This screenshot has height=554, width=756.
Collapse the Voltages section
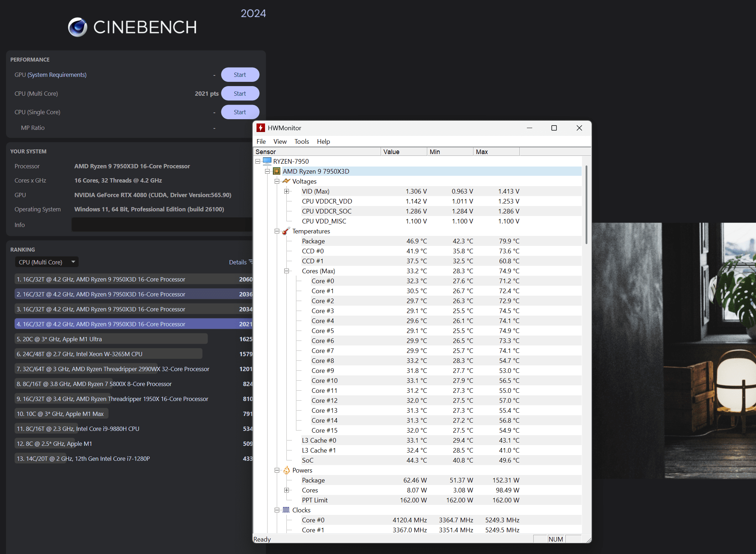pyautogui.click(x=277, y=181)
